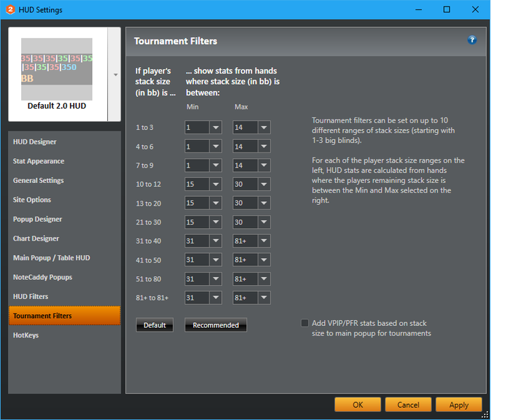The height and width of the screenshot is (420, 511).
Task: Click the Cancel button
Action: pyautogui.click(x=408, y=405)
